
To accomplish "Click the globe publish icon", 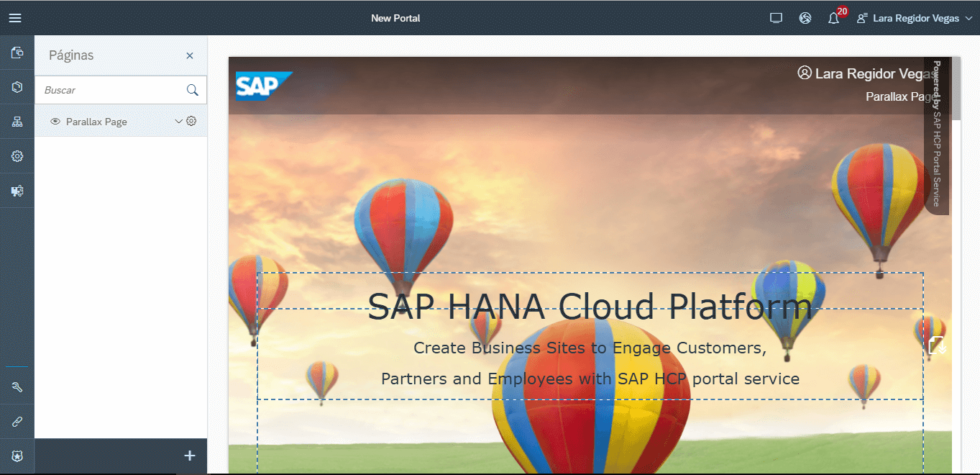I will [x=805, y=18].
